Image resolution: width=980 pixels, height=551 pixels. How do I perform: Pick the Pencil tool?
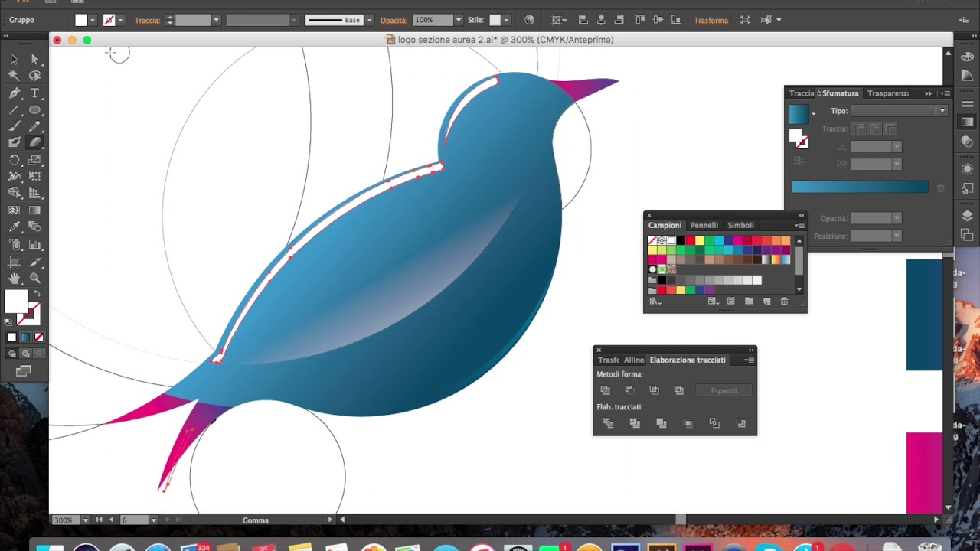[34, 126]
